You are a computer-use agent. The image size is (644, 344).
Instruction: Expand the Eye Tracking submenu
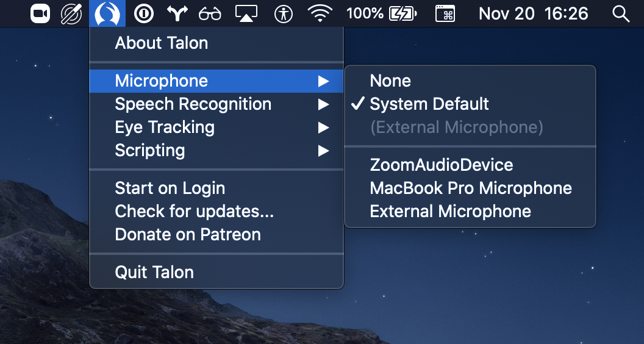[165, 127]
